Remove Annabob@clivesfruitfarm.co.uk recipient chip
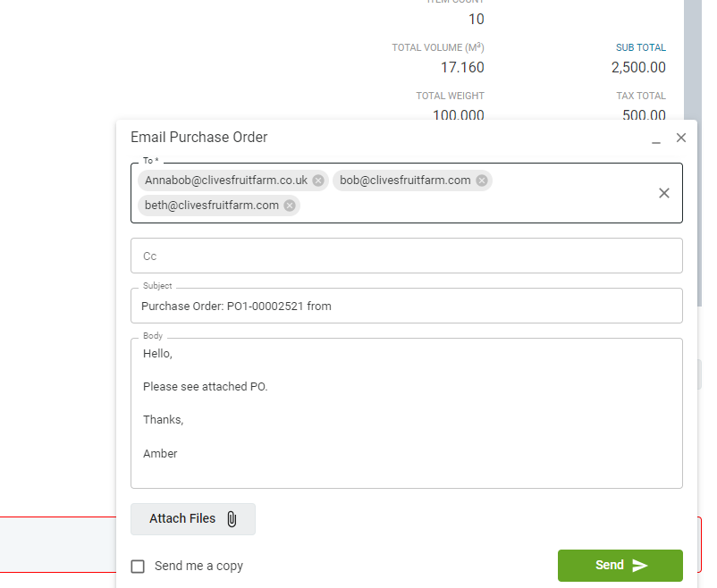717x588 pixels. click(x=318, y=181)
